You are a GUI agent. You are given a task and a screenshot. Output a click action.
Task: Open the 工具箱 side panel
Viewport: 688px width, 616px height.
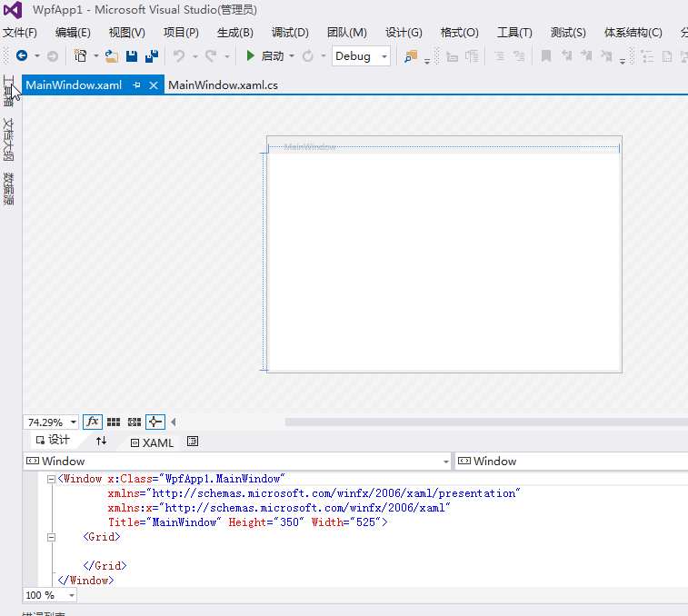[x=8, y=92]
